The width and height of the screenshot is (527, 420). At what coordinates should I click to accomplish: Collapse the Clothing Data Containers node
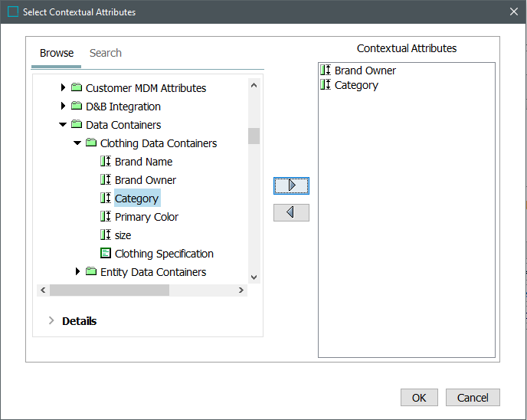pos(77,143)
